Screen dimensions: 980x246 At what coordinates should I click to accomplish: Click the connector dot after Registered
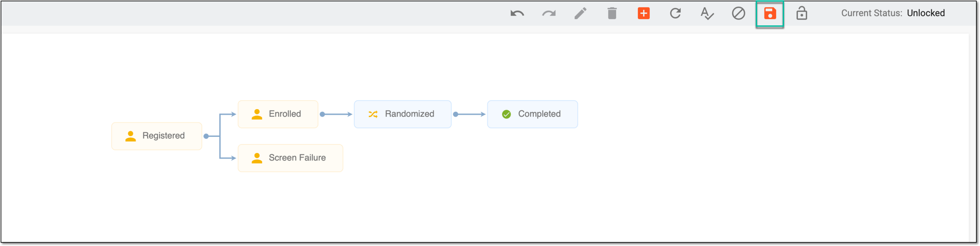pyautogui.click(x=206, y=136)
